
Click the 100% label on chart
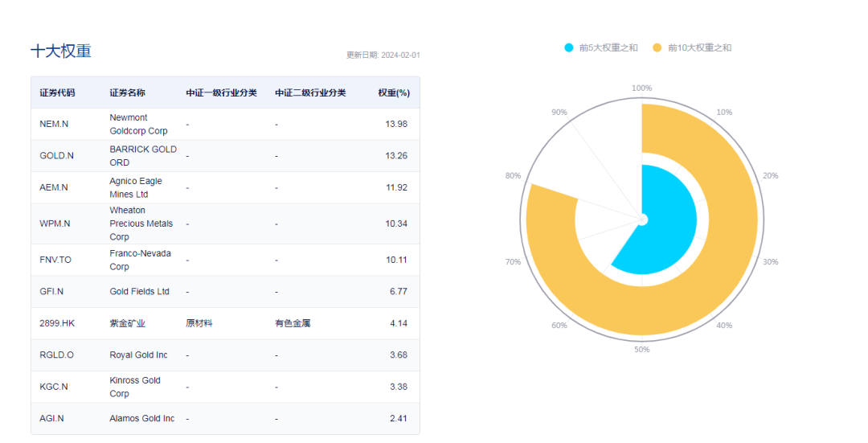pos(641,88)
